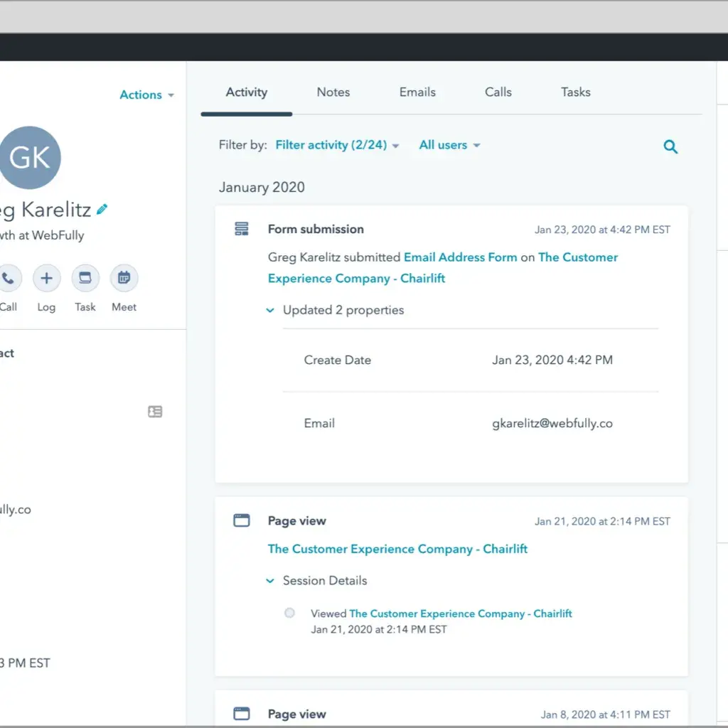Click the Email property label

coord(319,423)
